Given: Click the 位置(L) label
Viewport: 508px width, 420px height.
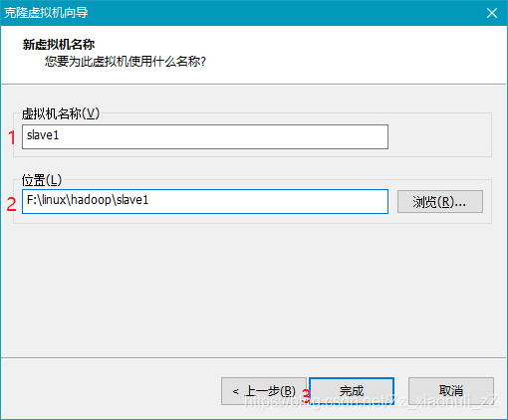Looking at the screenshot, I should pyautogui.click(x=42, y=180).
